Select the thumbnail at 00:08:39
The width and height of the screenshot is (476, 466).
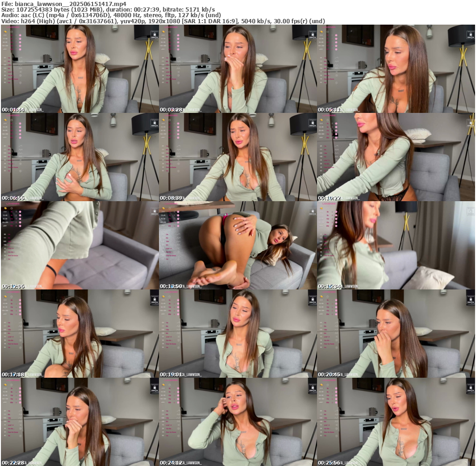pos(238,157)
